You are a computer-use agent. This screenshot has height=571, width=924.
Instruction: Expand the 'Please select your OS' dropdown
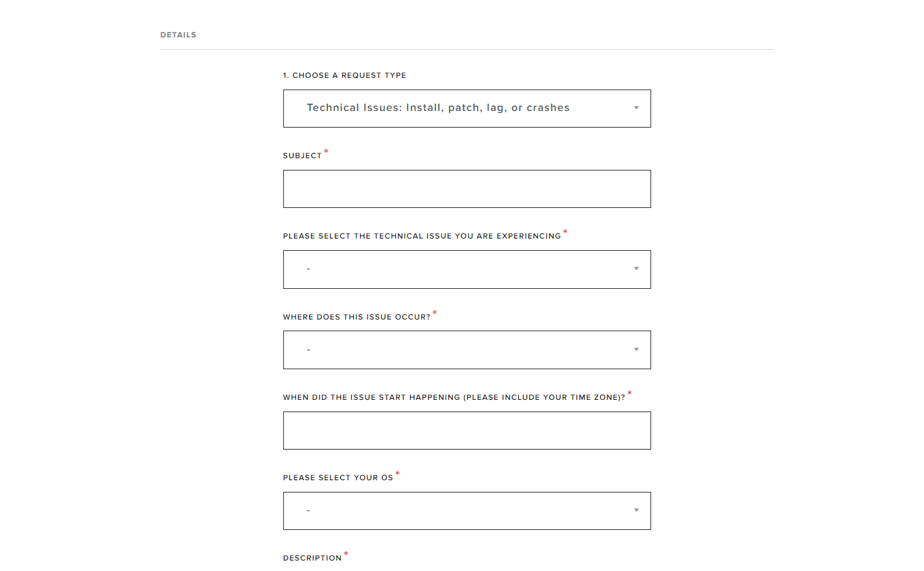[x=467, y=511]
